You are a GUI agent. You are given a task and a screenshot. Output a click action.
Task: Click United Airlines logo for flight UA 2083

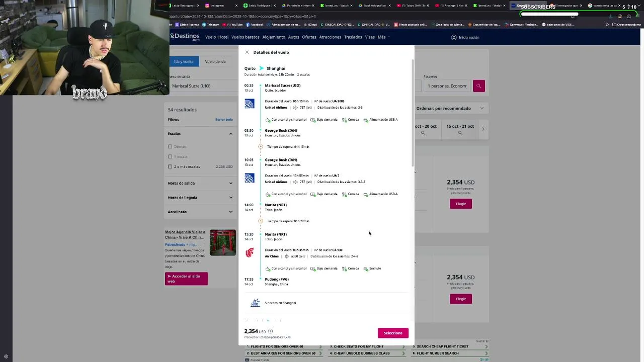coord(250,104)
